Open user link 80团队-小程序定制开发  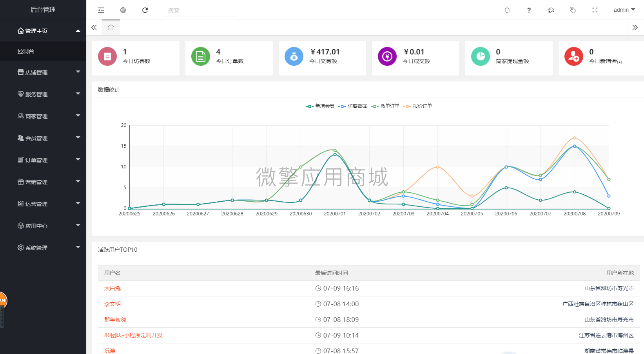tap(133, 335)
